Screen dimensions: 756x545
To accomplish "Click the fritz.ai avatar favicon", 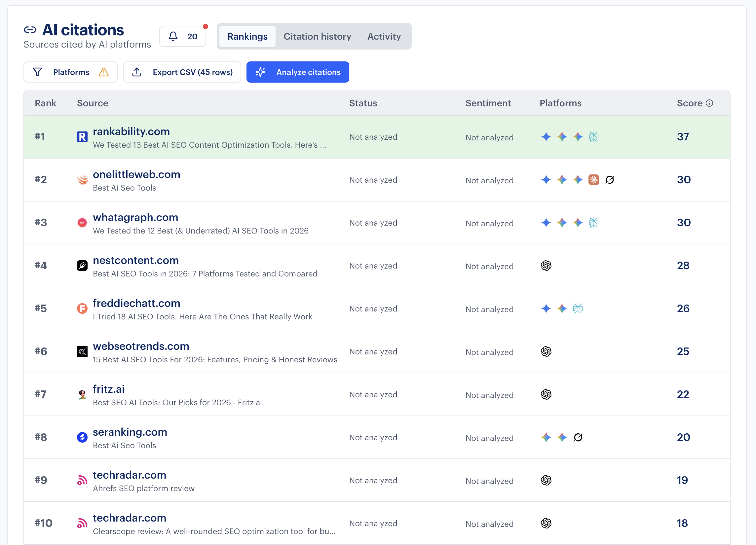I will tap(82, 394).
